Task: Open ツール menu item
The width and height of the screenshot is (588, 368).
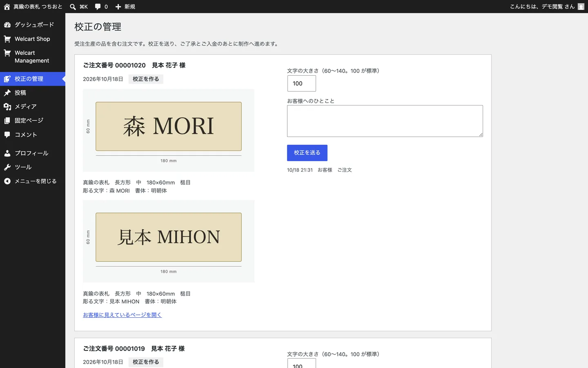Action: [x=33, y=167]
